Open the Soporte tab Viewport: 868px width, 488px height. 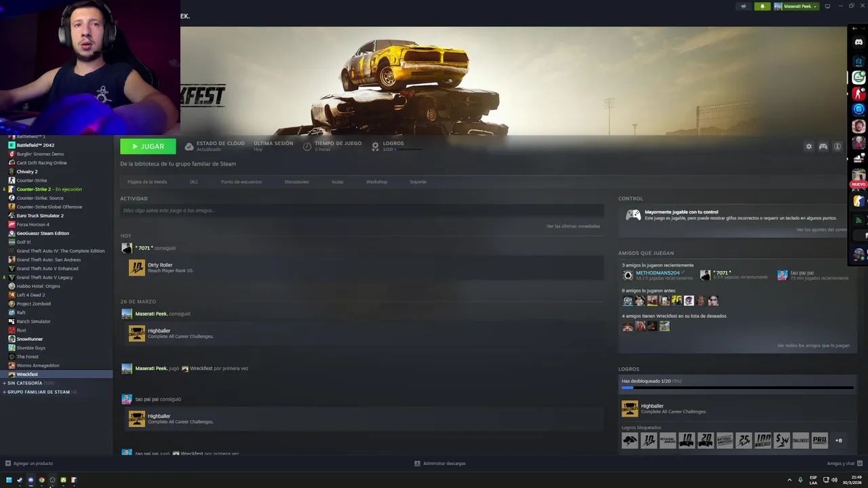pyautogui.click(x=418, y=182)
